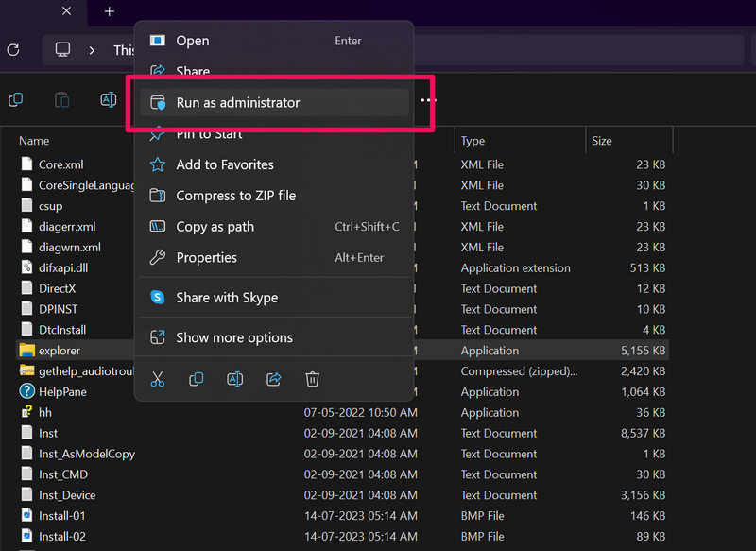Expand the address bar chevron after PC icon
Image resolution: width=756 pixels, height=551 pixels.
pos(92,50)
